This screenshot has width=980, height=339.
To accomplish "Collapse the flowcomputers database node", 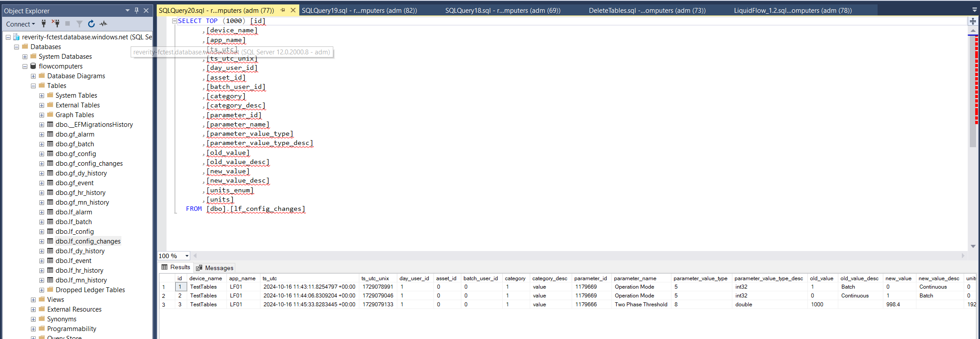I will click(x=25, y=66).
